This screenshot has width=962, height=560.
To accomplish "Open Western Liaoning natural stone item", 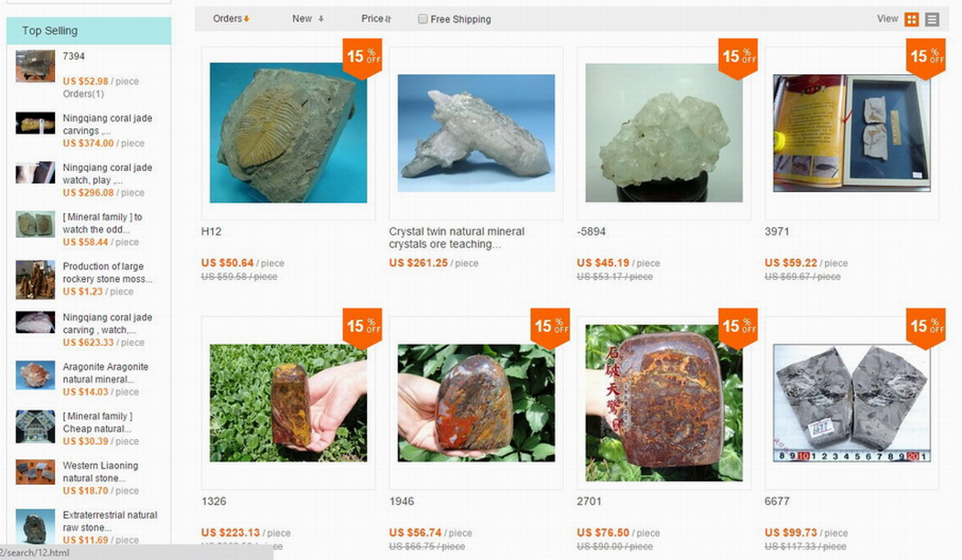I will (x=100, y=471).
